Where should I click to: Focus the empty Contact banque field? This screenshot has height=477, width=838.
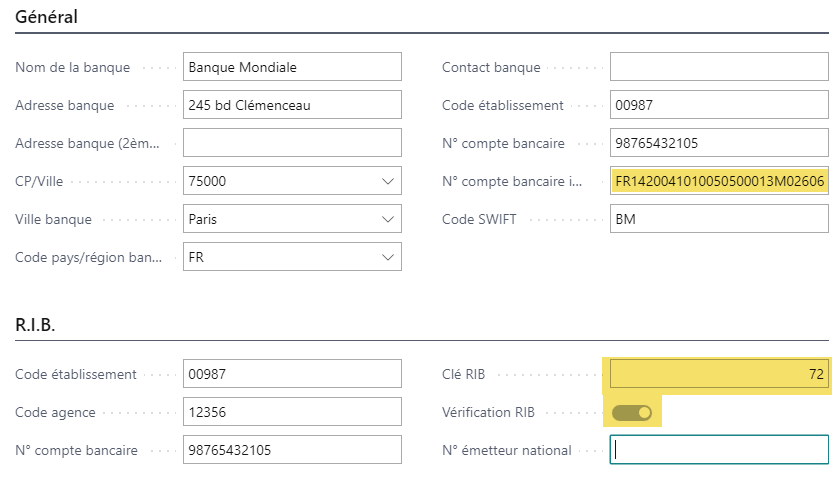tap(719, 67)
